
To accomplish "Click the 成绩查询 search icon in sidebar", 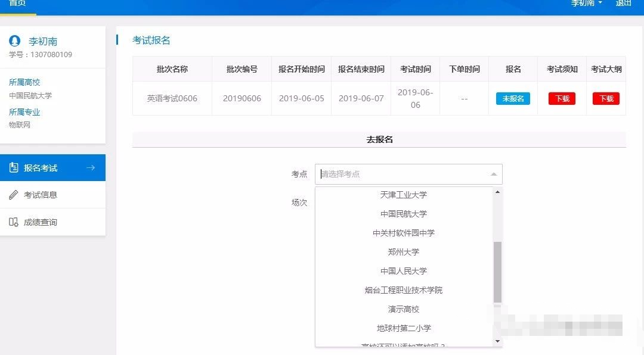I will 14,222.
